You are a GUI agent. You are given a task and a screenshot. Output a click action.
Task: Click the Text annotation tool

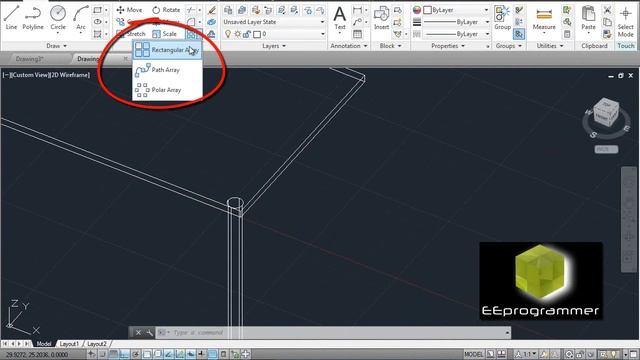click(x=340, y=18)
